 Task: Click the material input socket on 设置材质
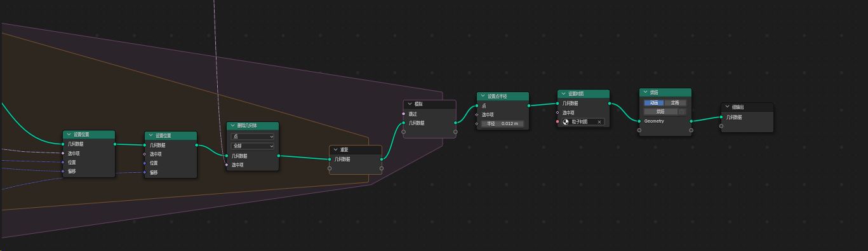(x=558, y=121)
